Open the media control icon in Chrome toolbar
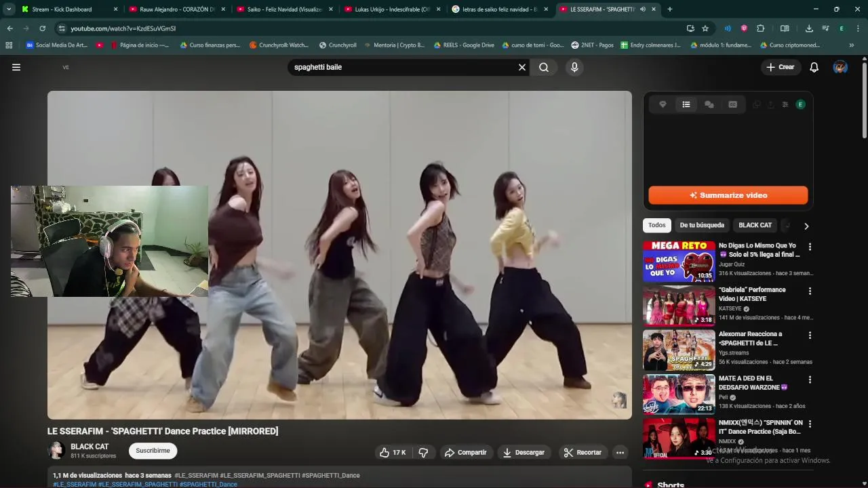This screenshot has height=488, width=868. pyautogui.click(x=825, y=28)
